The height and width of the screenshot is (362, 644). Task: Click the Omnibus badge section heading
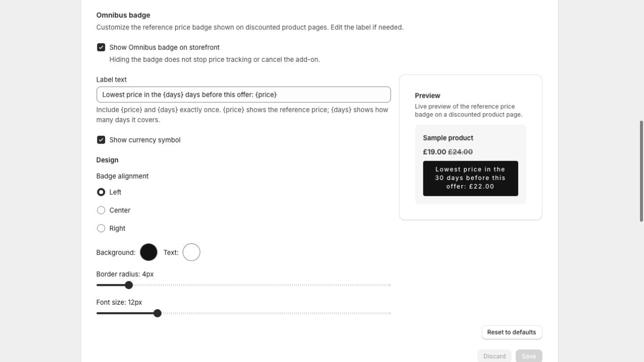pyautogui.click(x=123, y=15)
